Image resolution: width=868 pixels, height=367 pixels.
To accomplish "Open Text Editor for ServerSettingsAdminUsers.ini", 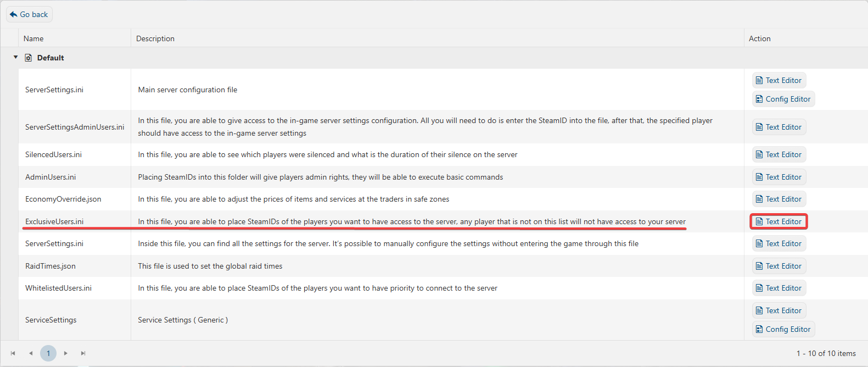I will 779,127.
